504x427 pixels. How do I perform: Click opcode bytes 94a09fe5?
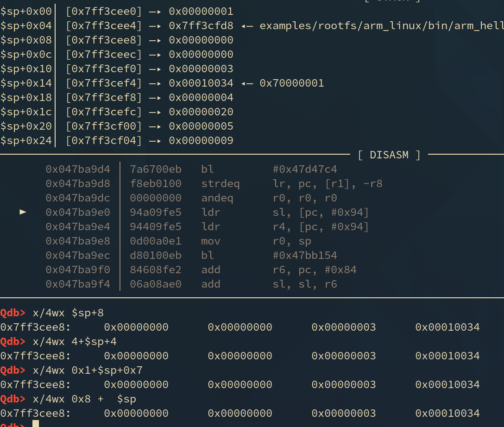[156, 213]
